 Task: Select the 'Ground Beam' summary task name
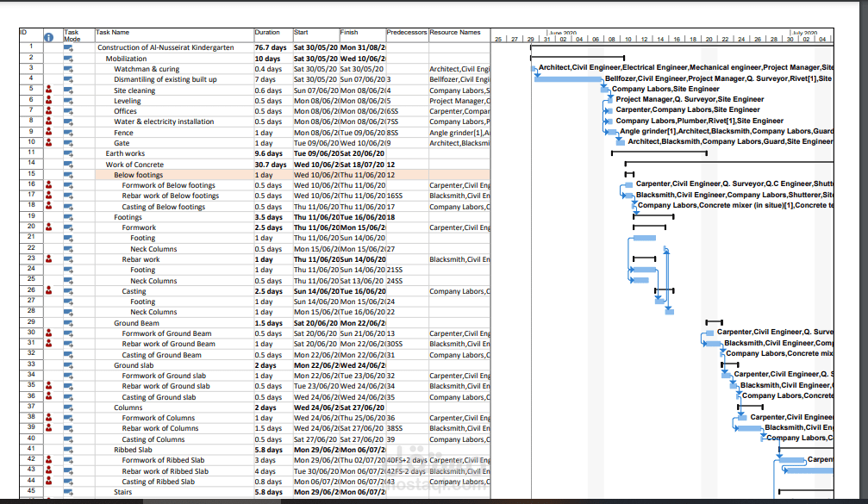point(136,323)
